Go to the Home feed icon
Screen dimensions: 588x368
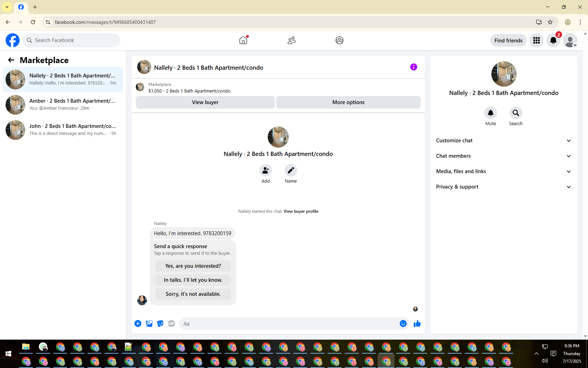(x=243, y=40)
